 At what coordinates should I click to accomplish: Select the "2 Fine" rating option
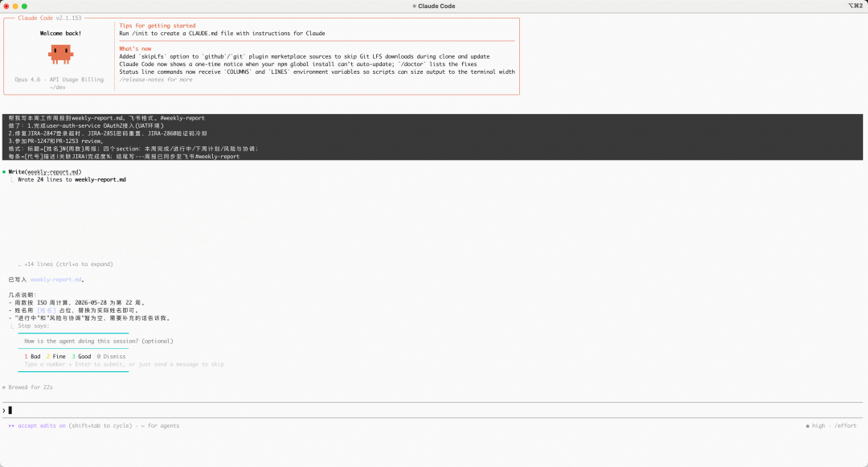[x=56, y=356]
